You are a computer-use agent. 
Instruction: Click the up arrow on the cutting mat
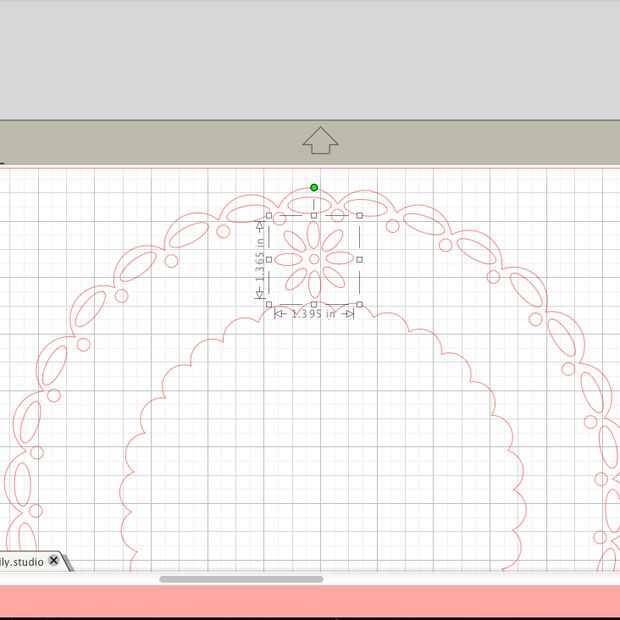[x=320, y=140]
